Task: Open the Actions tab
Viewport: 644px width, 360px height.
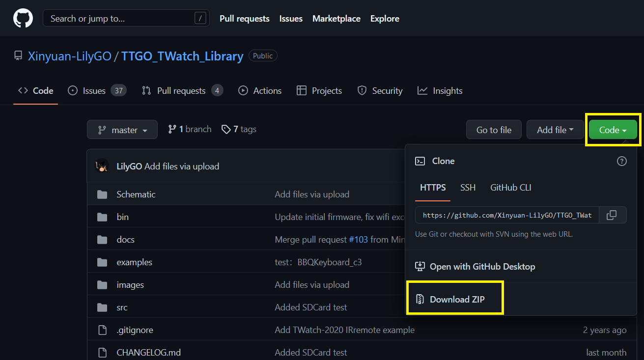Action: [260, 91]
